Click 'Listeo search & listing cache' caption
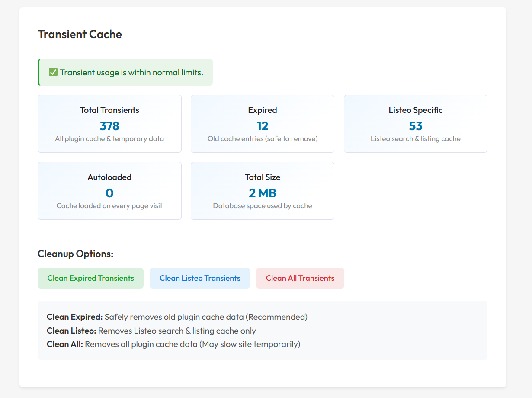Screen dimensions: 532x398 coord(416,139)
